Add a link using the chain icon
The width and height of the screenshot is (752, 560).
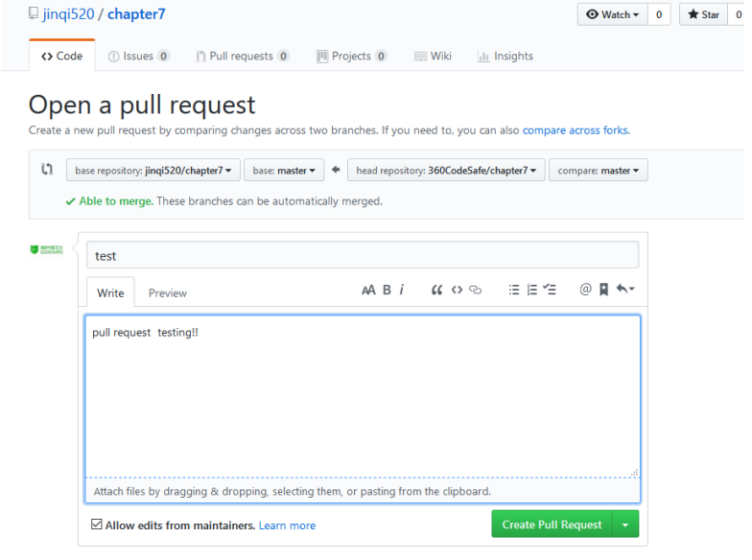click(476, 290)
